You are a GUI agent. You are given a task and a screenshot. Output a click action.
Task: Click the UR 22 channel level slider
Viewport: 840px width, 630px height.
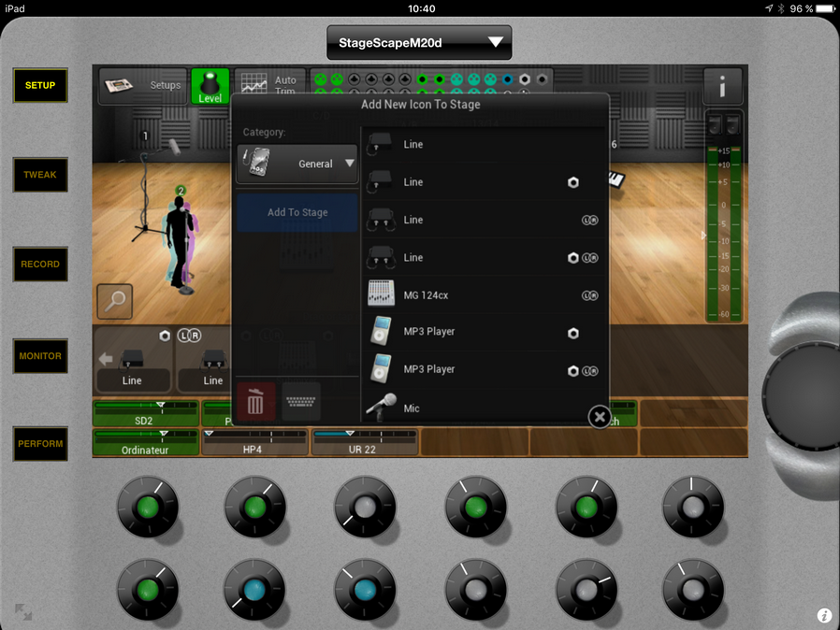(364, 436)
